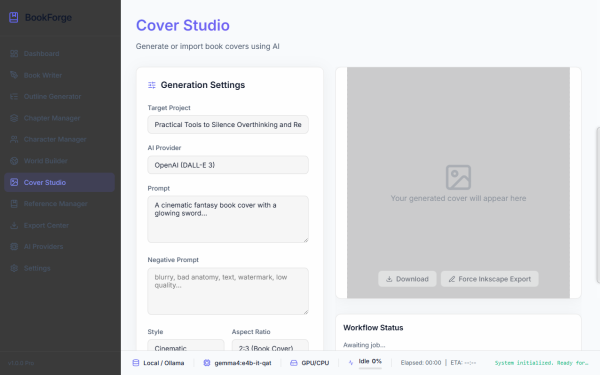Click the Cover Studio image icon

click(14, 182)
